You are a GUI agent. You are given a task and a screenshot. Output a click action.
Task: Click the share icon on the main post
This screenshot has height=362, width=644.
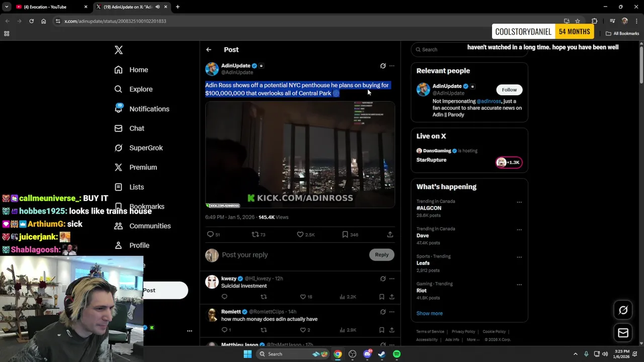pos(390,234)
